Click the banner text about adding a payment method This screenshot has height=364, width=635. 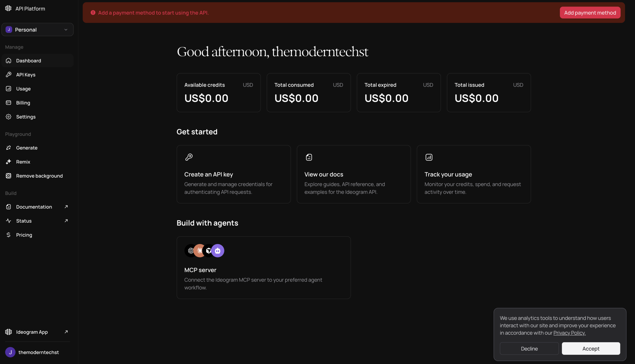pyautogui.click(x=153, y=12)
